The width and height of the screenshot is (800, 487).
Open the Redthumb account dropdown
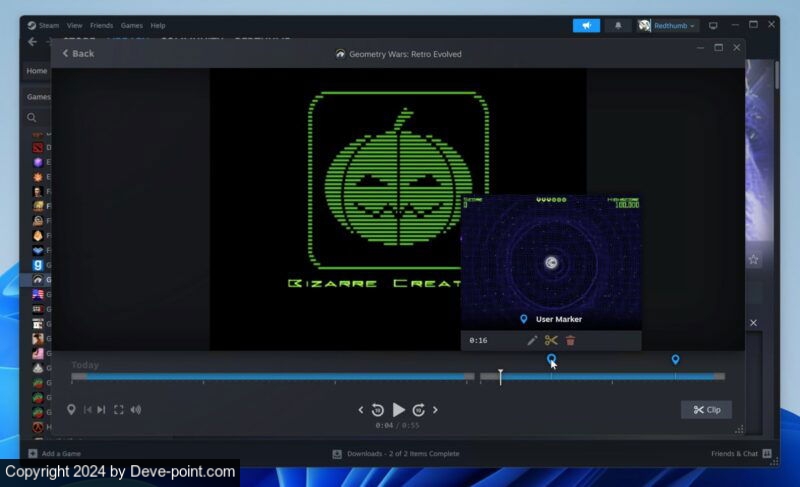click(667, 25)
